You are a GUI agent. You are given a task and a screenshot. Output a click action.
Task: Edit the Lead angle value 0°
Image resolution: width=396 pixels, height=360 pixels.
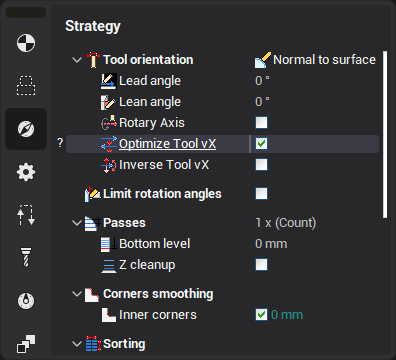[x=262, y=81]
